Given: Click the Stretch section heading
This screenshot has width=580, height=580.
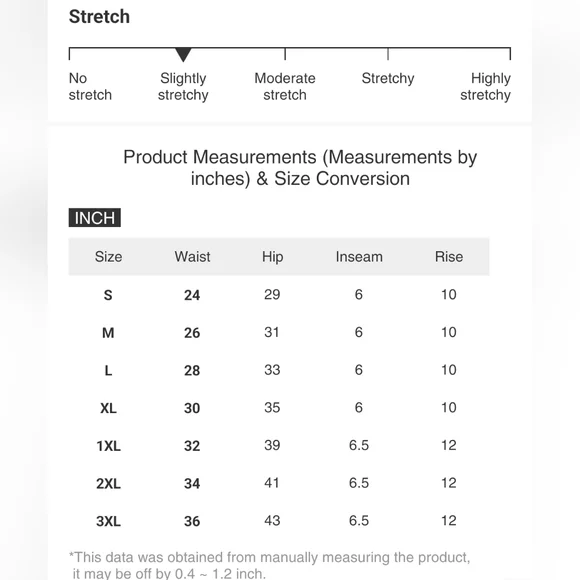Looking at the screenshot, I should pyautogui.click(x=99, y=17).
